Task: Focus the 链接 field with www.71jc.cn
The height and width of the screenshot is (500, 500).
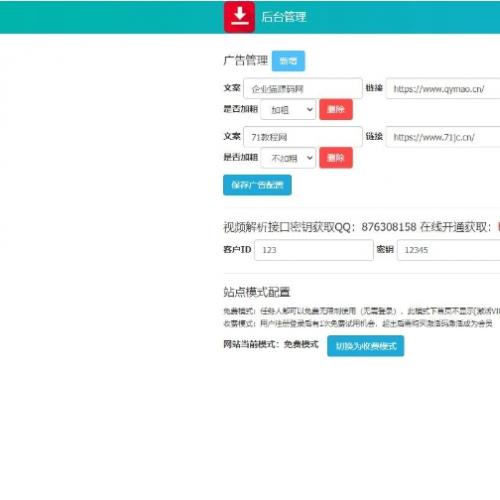Action: point(443,137)
